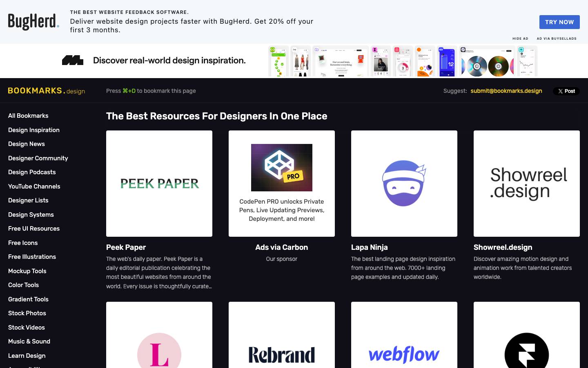The image size is (588, 368).
Task: Click the Peek Paper title link
Action: 126,247
